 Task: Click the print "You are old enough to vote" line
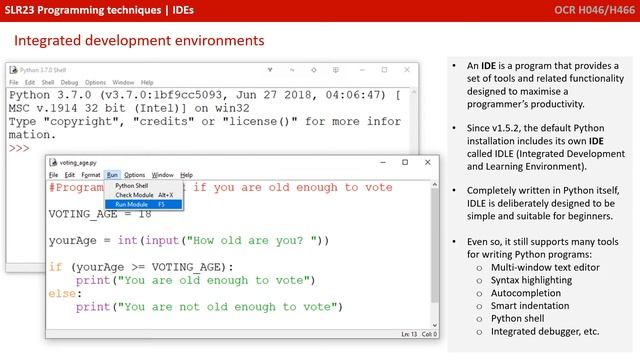pyautogui.click(x=196, y=281)
